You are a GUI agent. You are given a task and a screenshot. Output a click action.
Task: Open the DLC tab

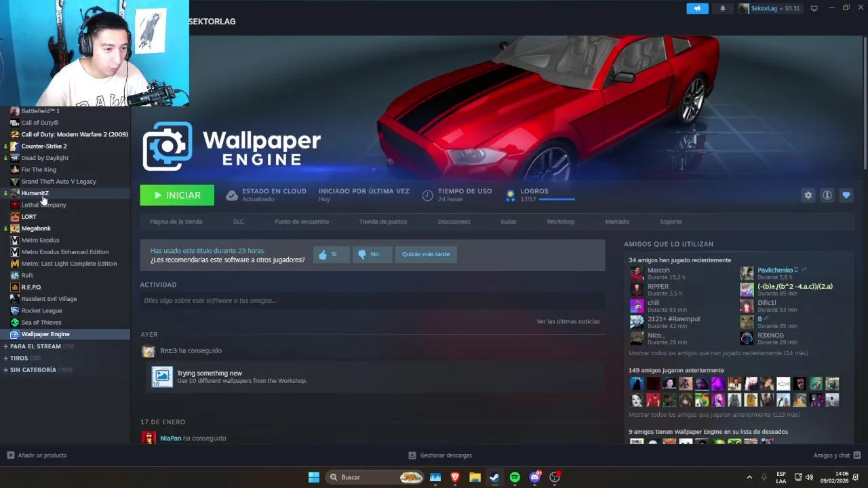click(x=239, y=222)
